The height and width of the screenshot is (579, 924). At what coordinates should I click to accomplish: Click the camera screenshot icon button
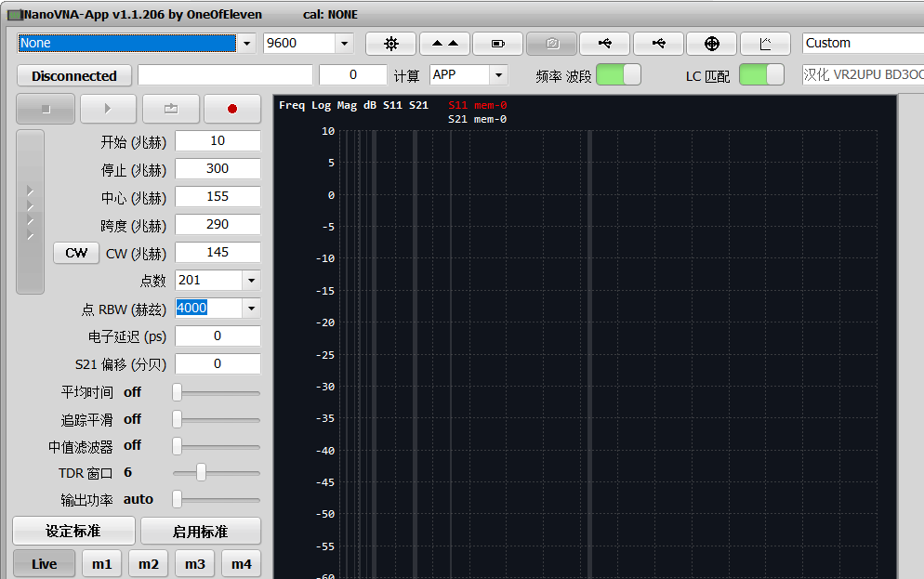(551, 44)
